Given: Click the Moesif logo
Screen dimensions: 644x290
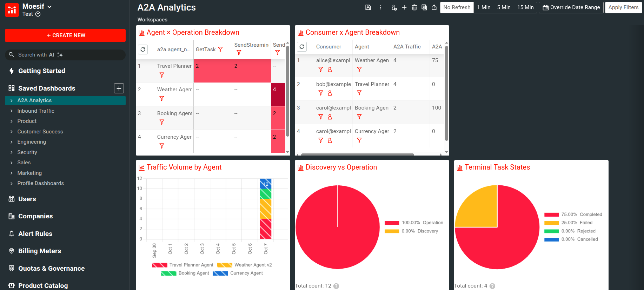Looking at the screenshot, I should click(12, 10).
